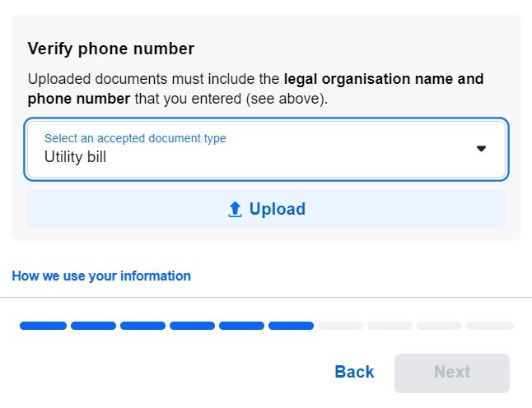The image size is (532, 408).
Task: Click the first blue progress segment
Action: (43, 326)
